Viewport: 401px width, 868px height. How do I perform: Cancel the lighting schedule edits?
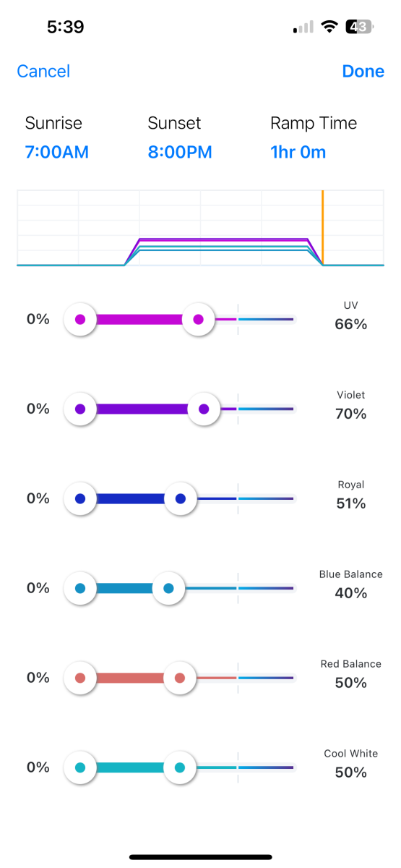[43, 71]
